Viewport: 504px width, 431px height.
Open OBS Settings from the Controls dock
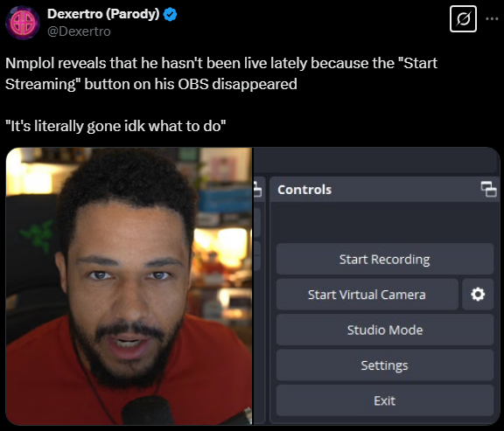(385, 365)
